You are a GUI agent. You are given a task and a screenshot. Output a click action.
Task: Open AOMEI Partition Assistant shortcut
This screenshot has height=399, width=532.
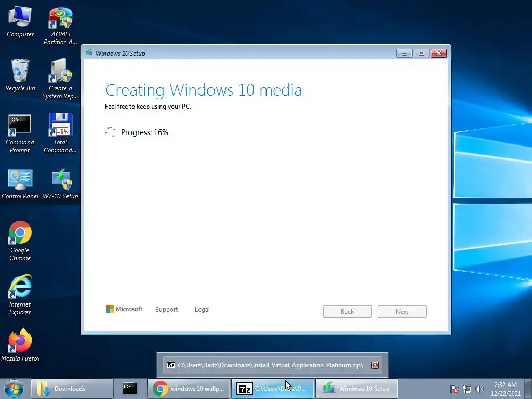coord(60,26)
